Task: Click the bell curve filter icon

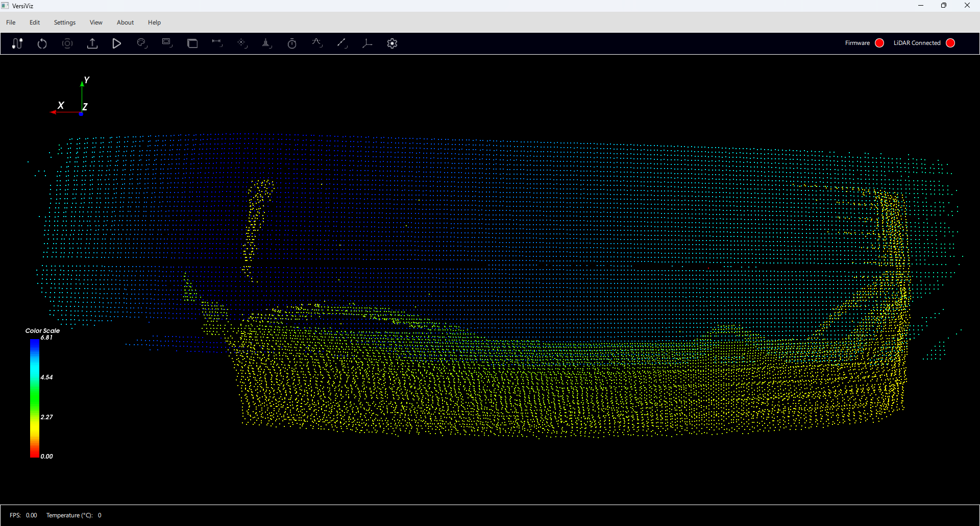Action: pyautogui.click(x=317, y=43)
